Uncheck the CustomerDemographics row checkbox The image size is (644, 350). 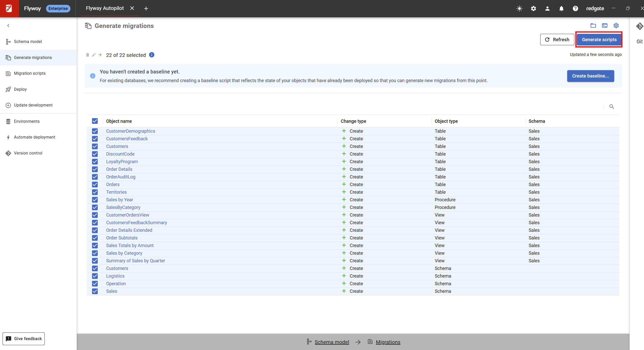(95, 131)
